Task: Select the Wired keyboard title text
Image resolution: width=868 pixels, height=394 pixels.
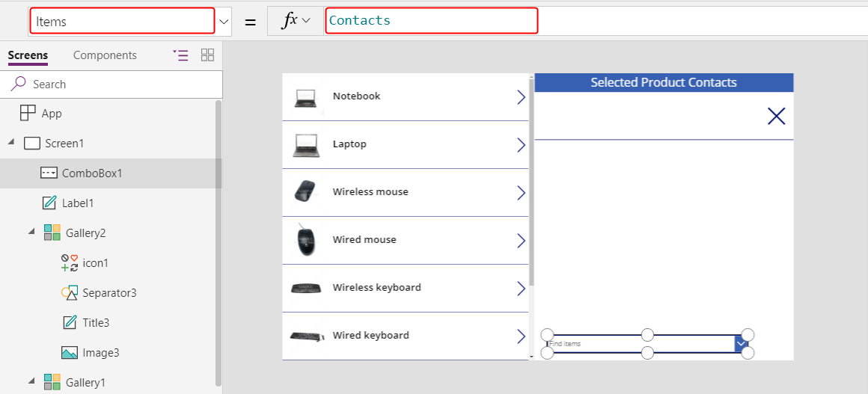Action: pyautogui.click(x=371, y=336)
